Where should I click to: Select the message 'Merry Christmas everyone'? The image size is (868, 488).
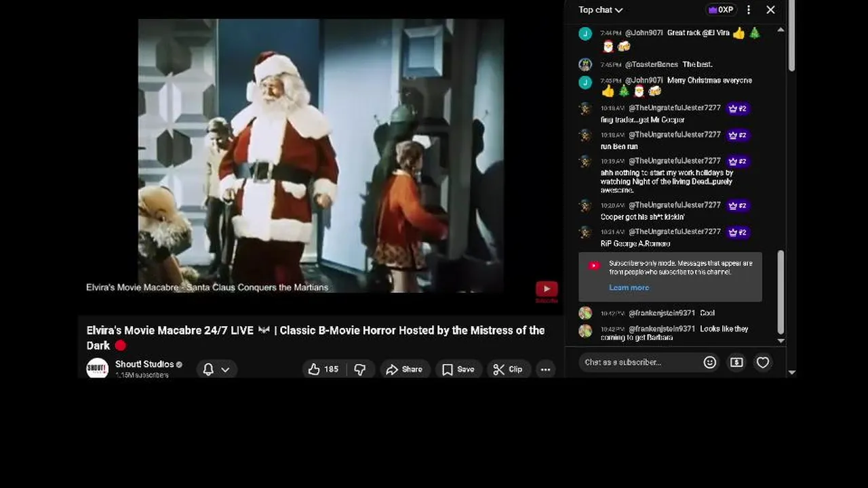pos(709,80)
